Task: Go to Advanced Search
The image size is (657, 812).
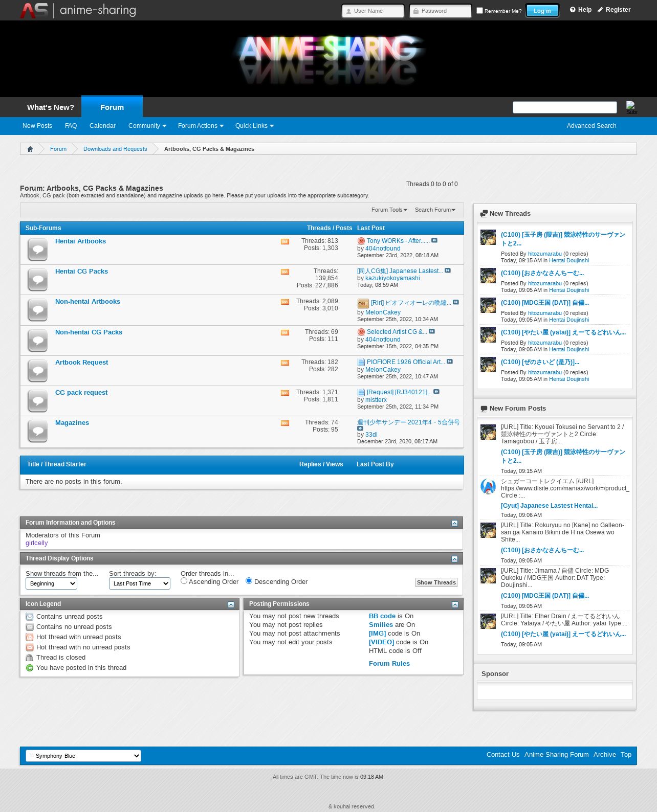Action: pyautogui.click(x=592, y=126)
